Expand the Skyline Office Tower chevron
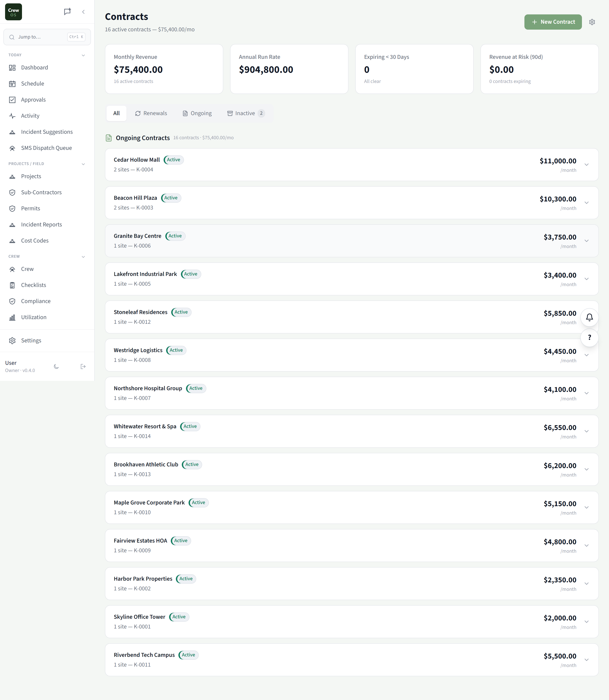The image size is (609, 700). click(587, 622)
